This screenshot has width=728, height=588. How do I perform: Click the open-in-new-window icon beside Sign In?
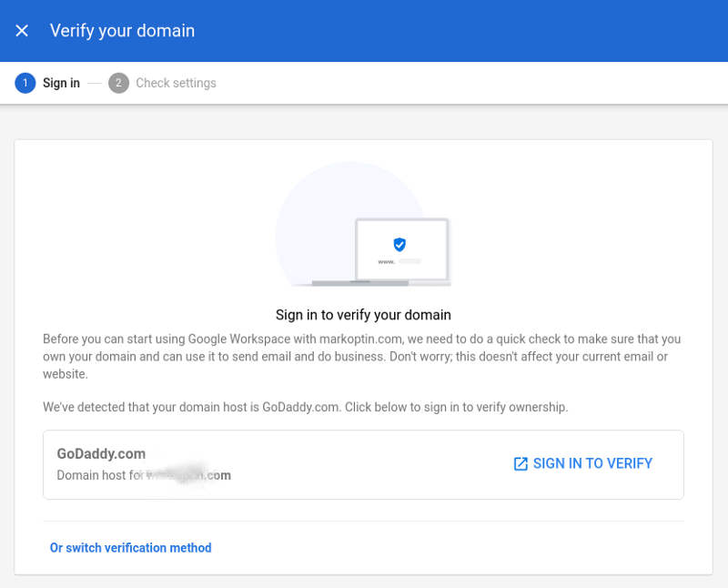click(521, 464)
